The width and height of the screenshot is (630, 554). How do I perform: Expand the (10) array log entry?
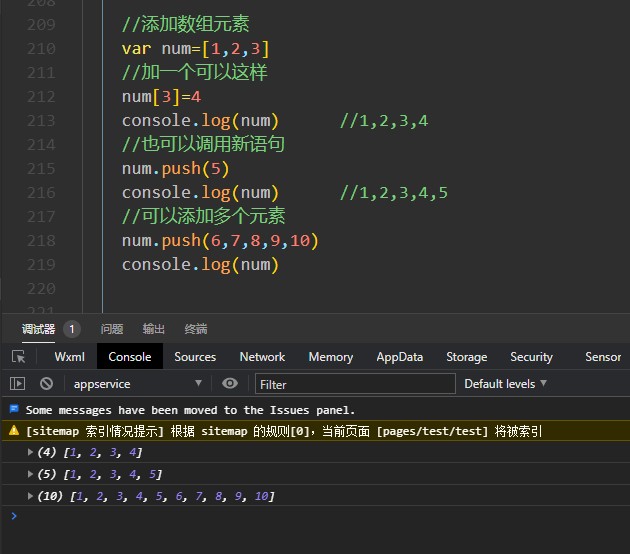point(30,496)
